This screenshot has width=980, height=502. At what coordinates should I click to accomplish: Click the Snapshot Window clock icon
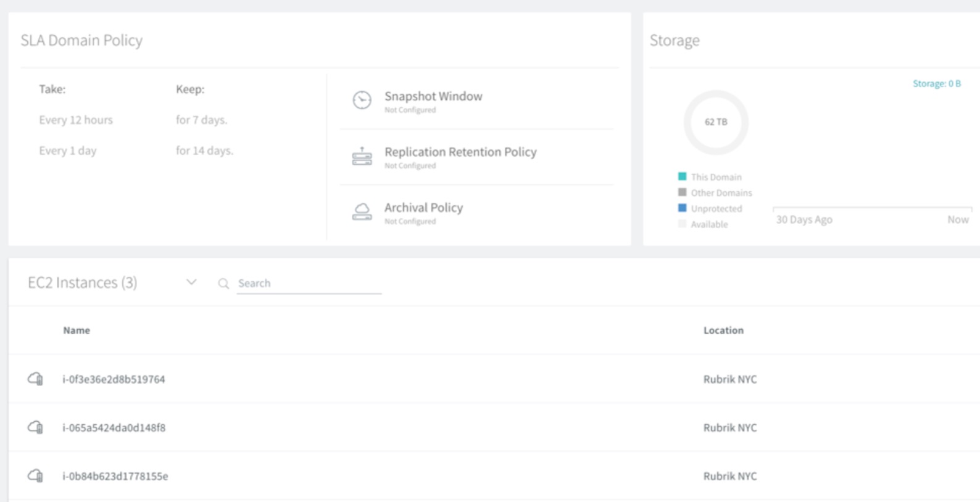(x=362, y=100)
